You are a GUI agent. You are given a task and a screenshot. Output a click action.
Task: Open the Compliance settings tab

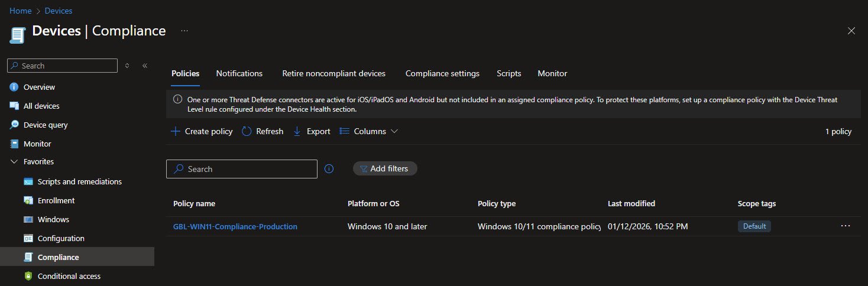point(442,74)
